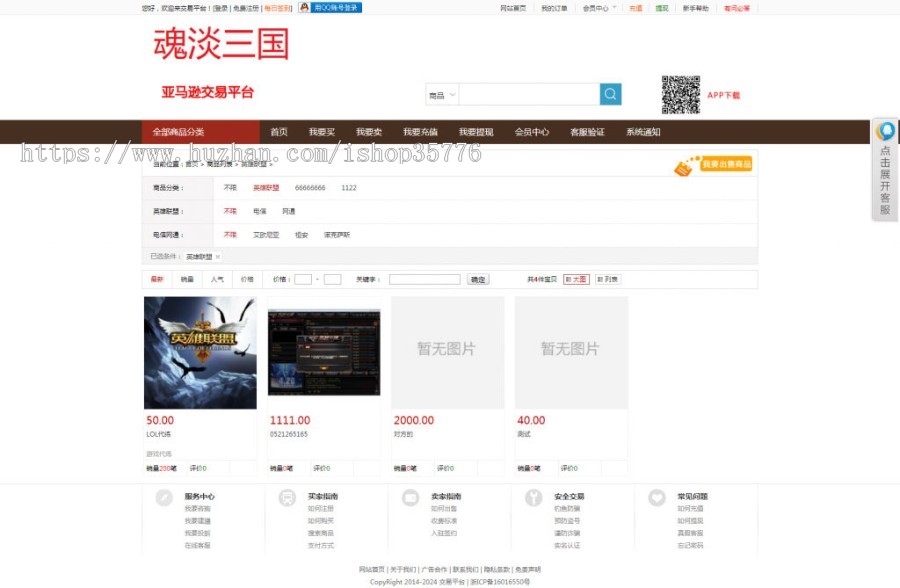Expand the 会员中心 dropdown in top bar
Image resolution: width=900 pixels, height=588 pixels.
pos(600,8)
